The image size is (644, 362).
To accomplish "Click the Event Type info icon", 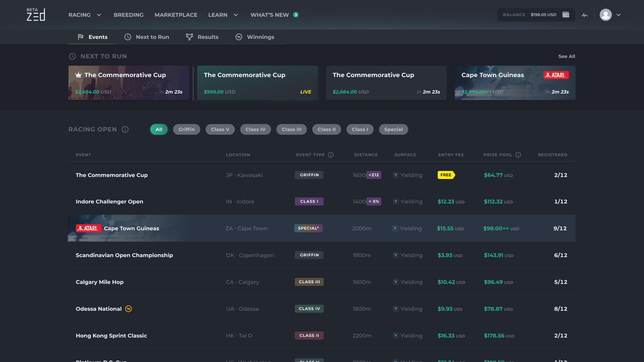I will click(331, 155).
